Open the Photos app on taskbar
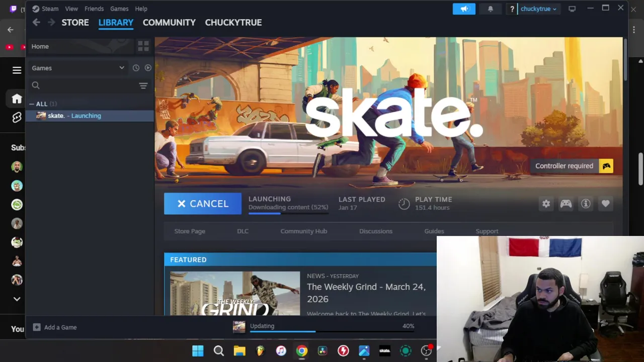This screenshot has height=362, width=644. 364,351
